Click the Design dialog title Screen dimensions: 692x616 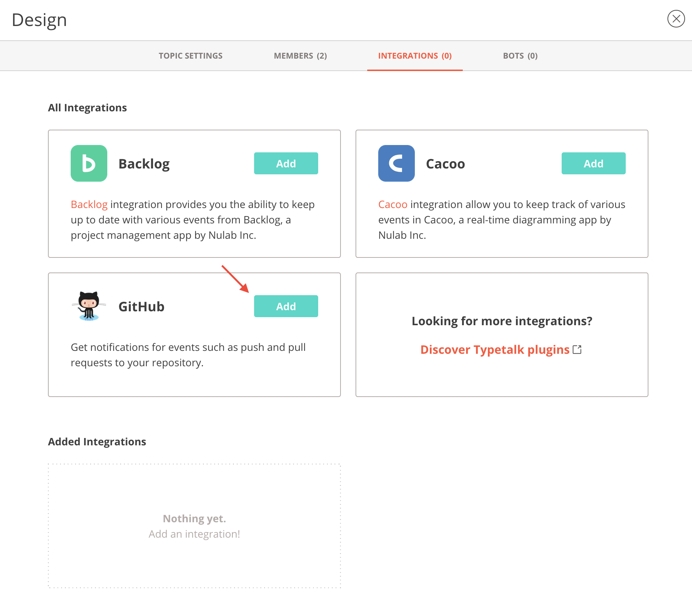click(x=39, y=20)
